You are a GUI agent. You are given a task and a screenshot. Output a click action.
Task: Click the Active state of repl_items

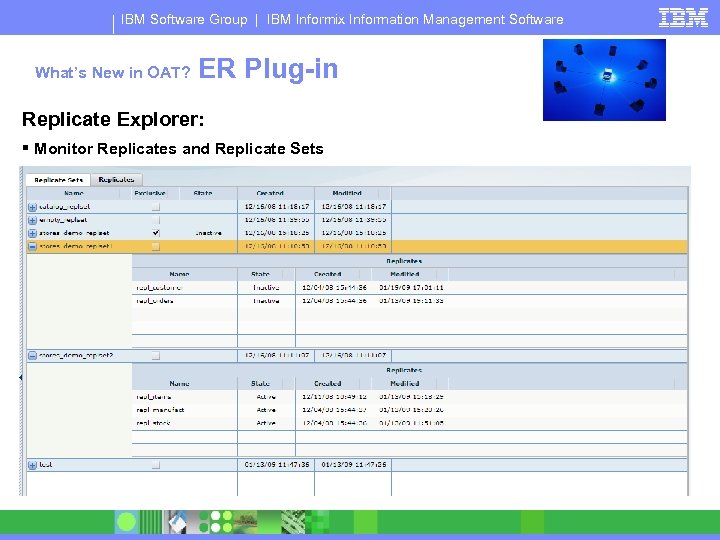coord(266,397)
